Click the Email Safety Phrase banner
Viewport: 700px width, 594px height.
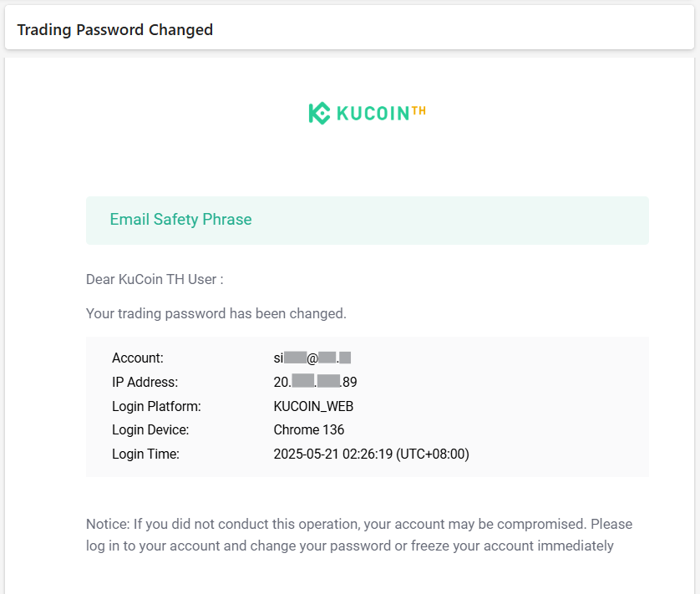pos(180,220)
